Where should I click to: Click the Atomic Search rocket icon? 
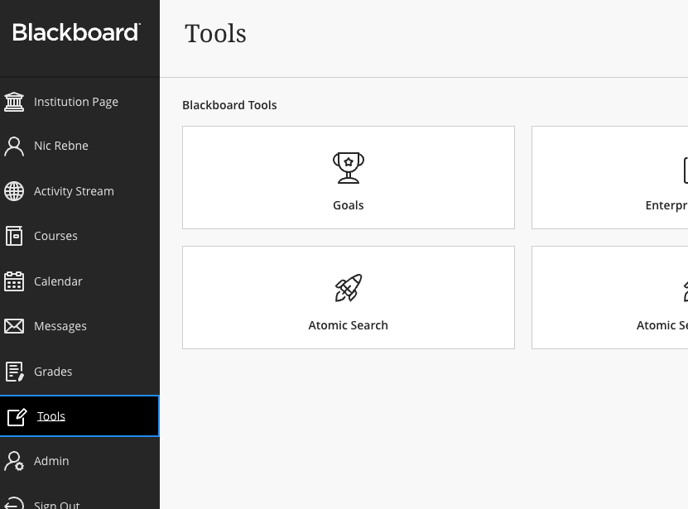pos(348,288)
